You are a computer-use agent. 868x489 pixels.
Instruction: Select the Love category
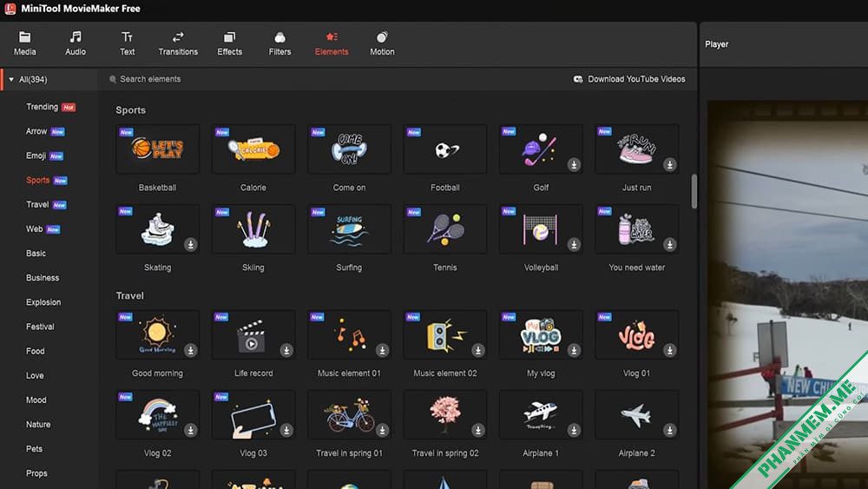[35, 375]
